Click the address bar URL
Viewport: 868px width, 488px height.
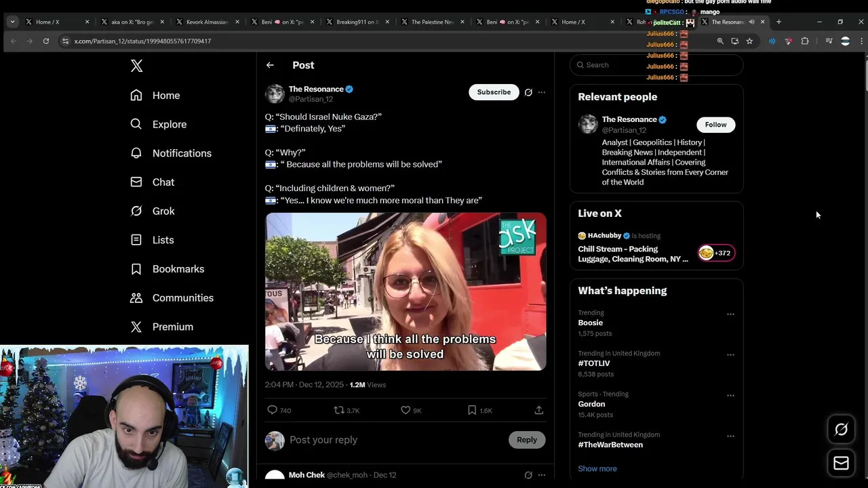point(142,41)
